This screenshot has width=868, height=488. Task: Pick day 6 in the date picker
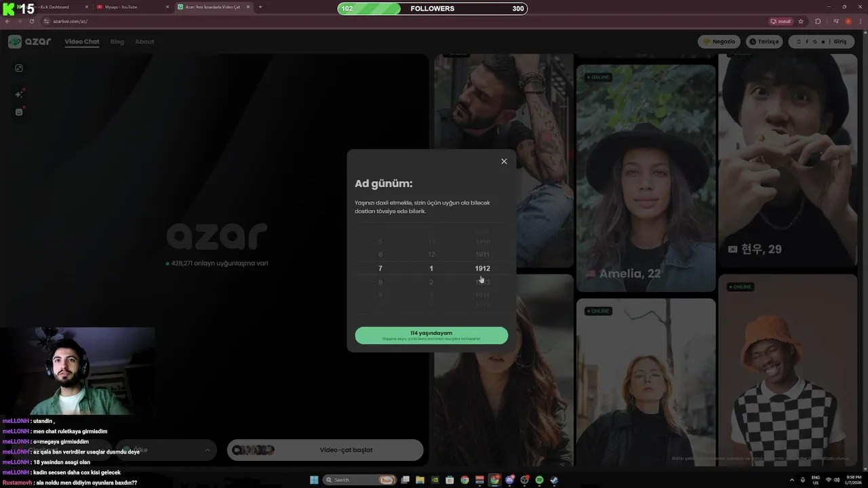tap(380, 255)
